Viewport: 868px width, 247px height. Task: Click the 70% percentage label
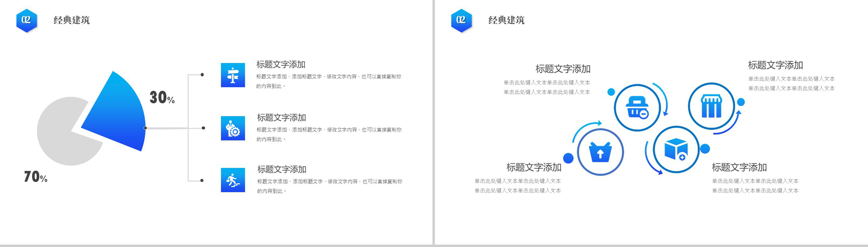coord(35,177)
